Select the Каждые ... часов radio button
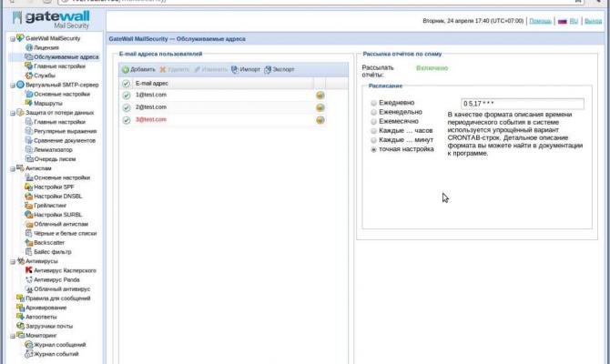Viewport: 610px width, 364px height. click(x=373, y=131)
